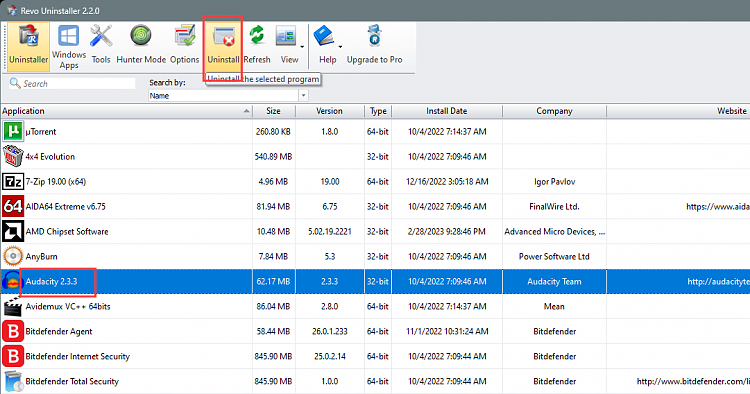Sort by the Application column header

pyautogui.click(x=126, y=111)
